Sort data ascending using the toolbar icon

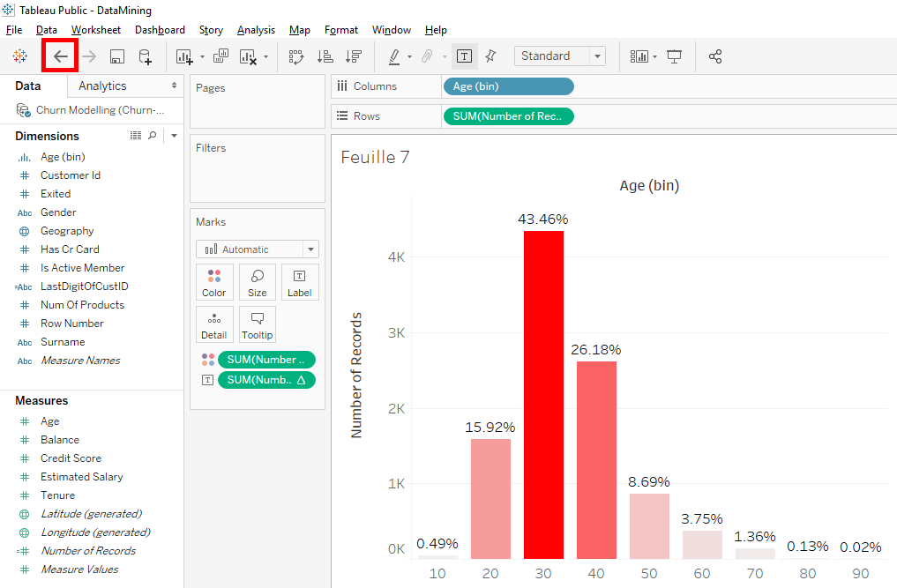[325, 56]
